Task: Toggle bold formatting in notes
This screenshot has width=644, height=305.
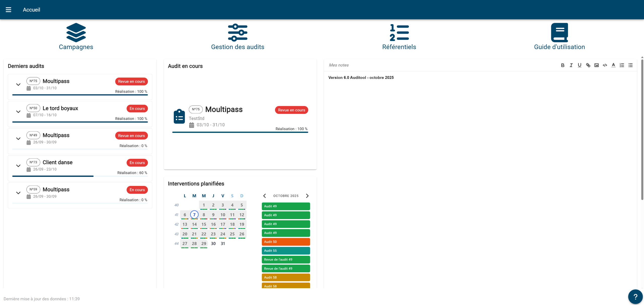Action: coord(562,65)
